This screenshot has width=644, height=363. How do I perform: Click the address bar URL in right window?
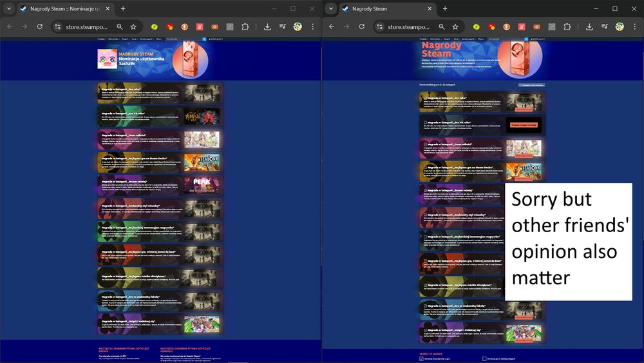pyautogui.click(x=408, y=26)
